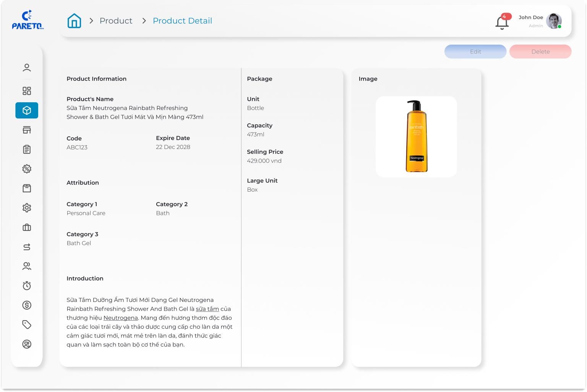The height and width of the screenshot is (392, 587).
Task: Open the settings gear sidebar icon
Action: click(27, 208)
